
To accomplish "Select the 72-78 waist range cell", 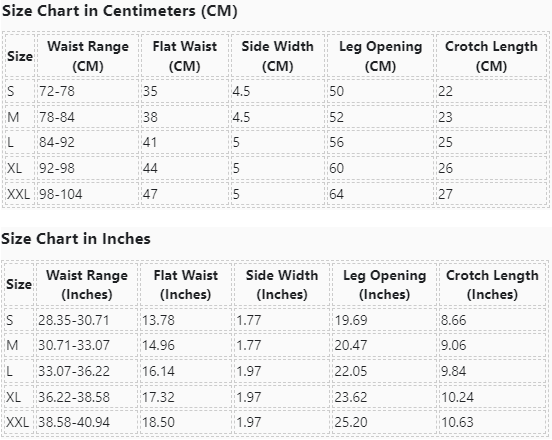I will [x=88, y=91].
